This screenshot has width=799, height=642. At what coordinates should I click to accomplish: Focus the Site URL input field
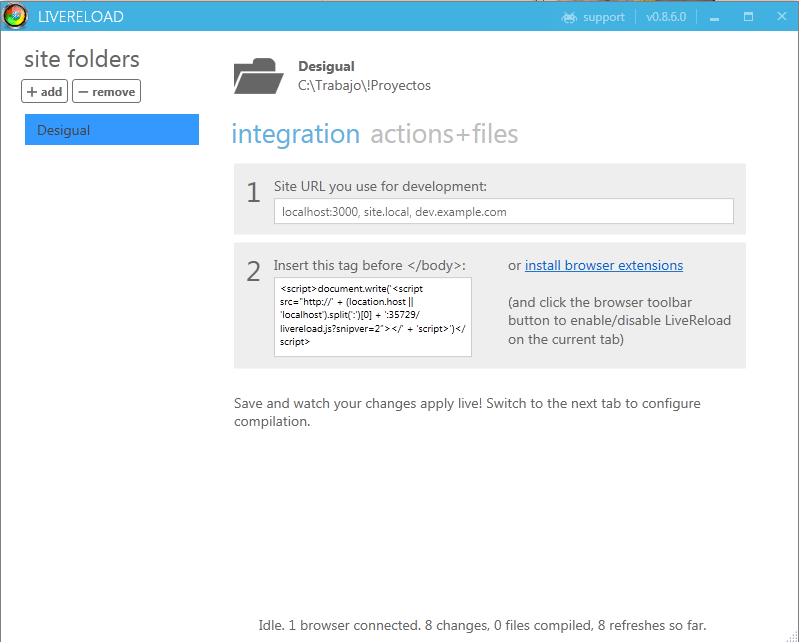coord(503,211)
